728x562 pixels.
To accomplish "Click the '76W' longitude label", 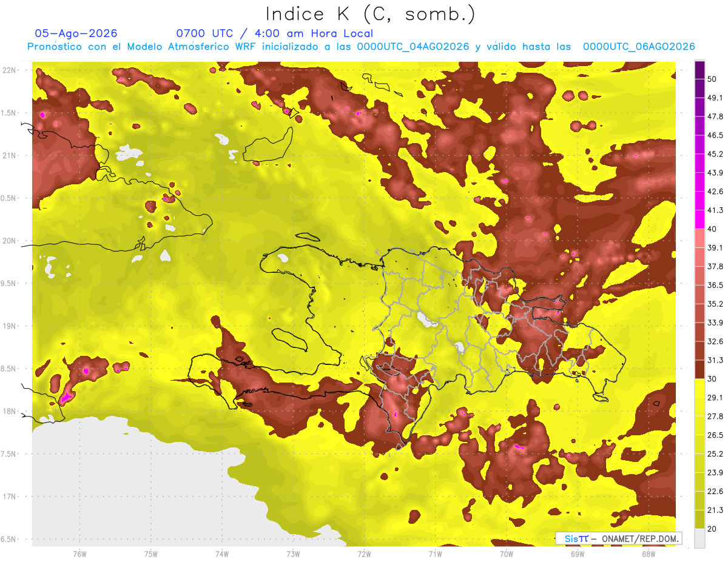I will (79, 553).
